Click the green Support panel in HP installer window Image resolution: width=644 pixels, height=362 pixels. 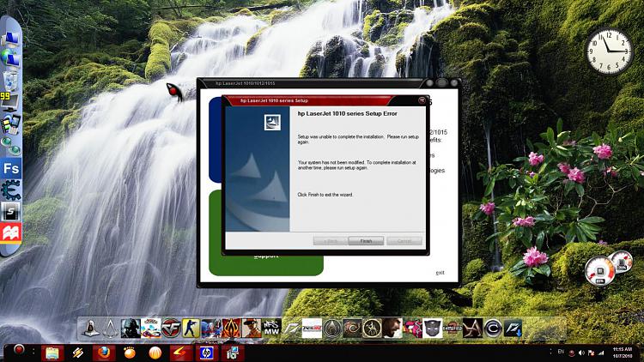tap(266, 265)
